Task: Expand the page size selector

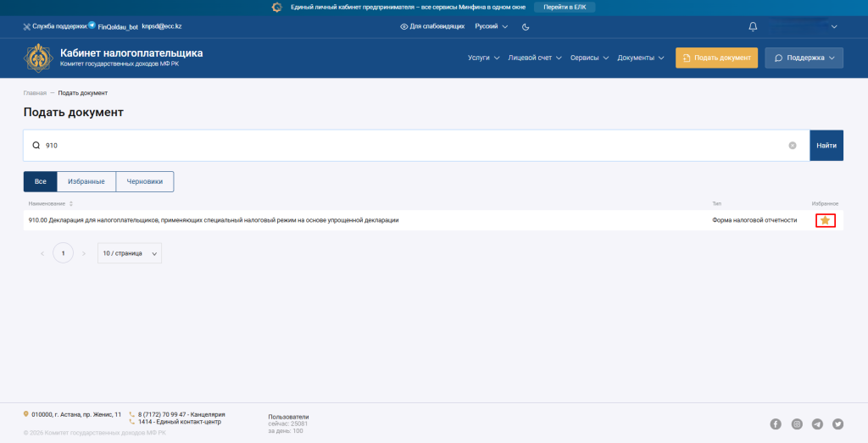Action: pyautogui.click(x=129, y=253)
